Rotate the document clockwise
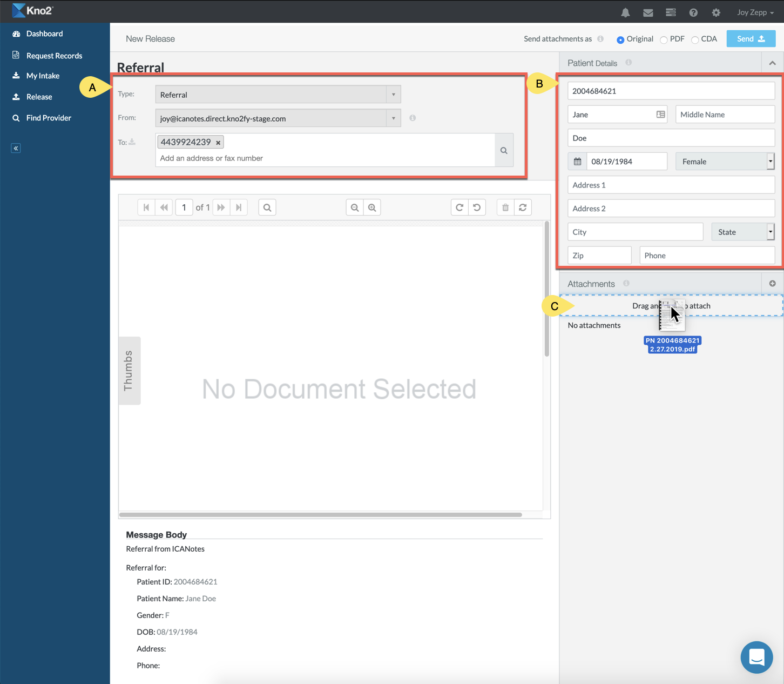784x684 pixels. pos(459,207)
